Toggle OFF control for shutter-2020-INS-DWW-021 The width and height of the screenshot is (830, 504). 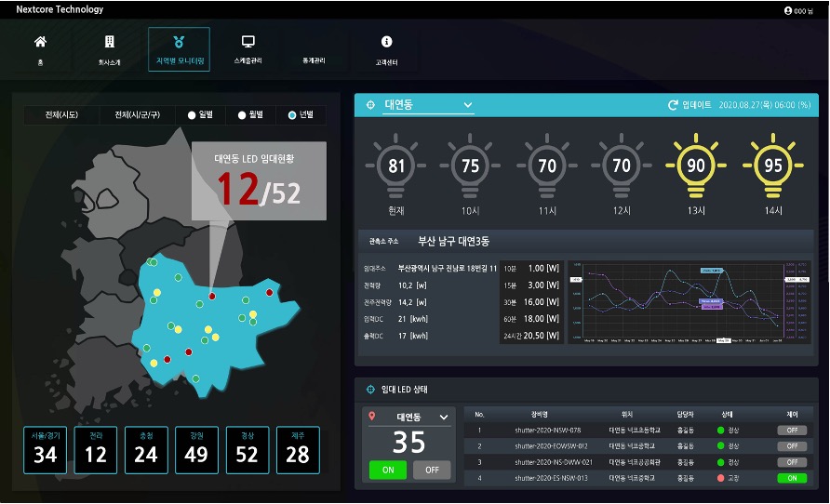792,462
